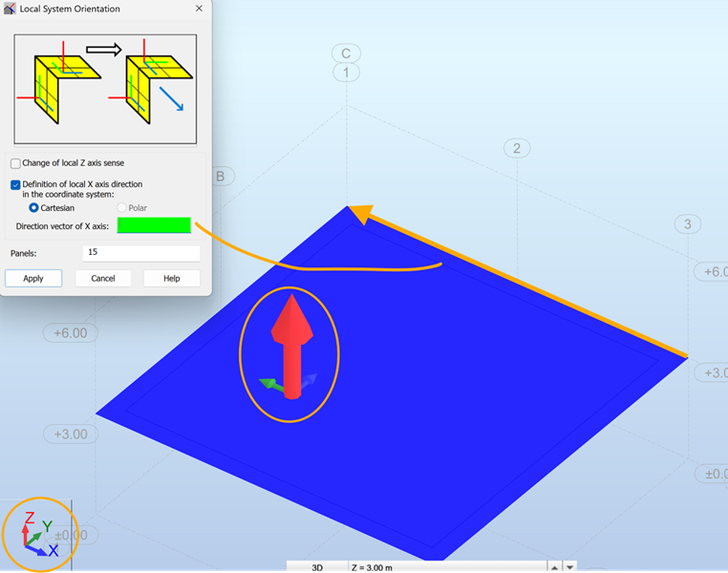728x573 pixels.
Task: Select the Polar coordinate option
Action: (x=121, y=208)
